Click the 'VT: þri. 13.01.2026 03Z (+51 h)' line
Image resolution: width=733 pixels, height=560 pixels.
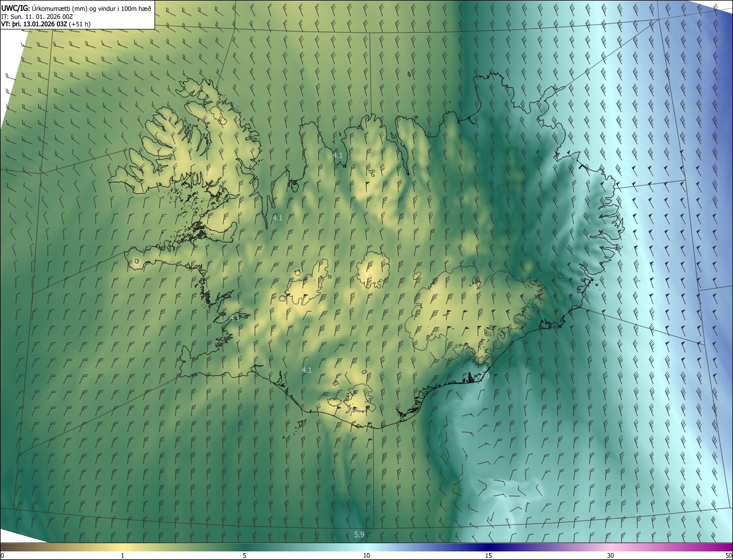click(46, 24)
